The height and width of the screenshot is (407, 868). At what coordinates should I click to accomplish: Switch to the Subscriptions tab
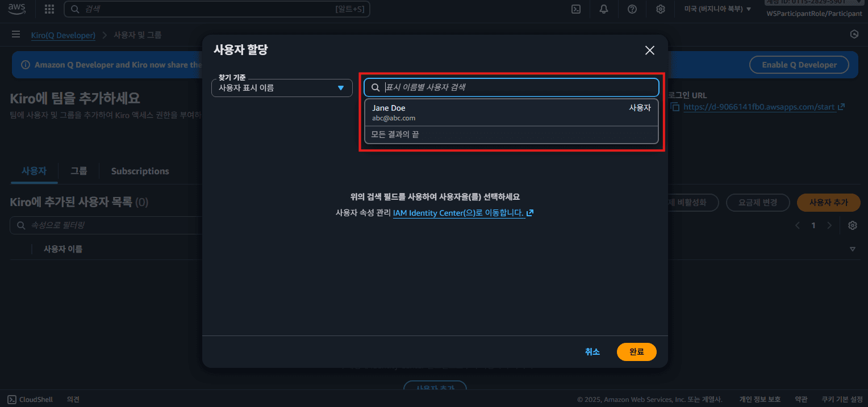point(140,171)
